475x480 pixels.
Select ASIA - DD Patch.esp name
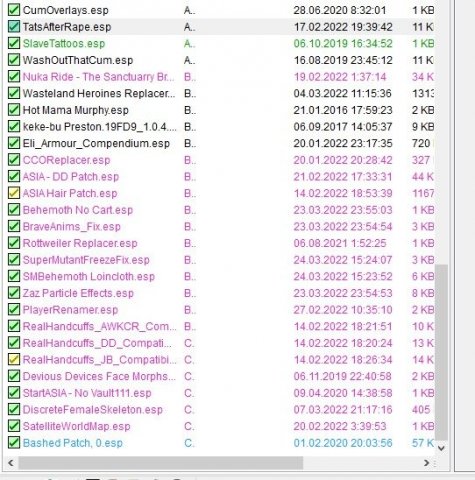point(71,177)
